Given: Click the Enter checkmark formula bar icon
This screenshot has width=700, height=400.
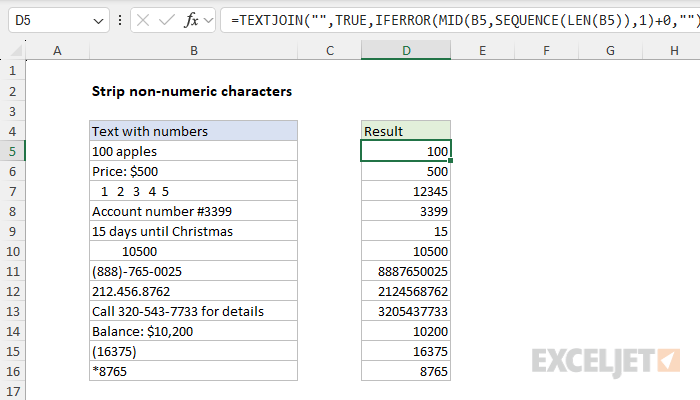Looking at the screenshot, I should click(x=167, y=20).
